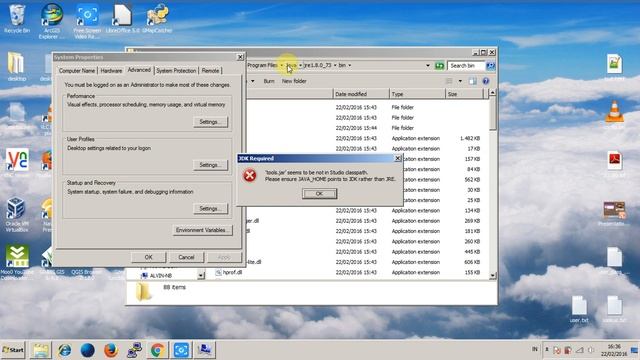
Task: Click Explorer file list scroll-up arrow
Action: click(493, 93)
